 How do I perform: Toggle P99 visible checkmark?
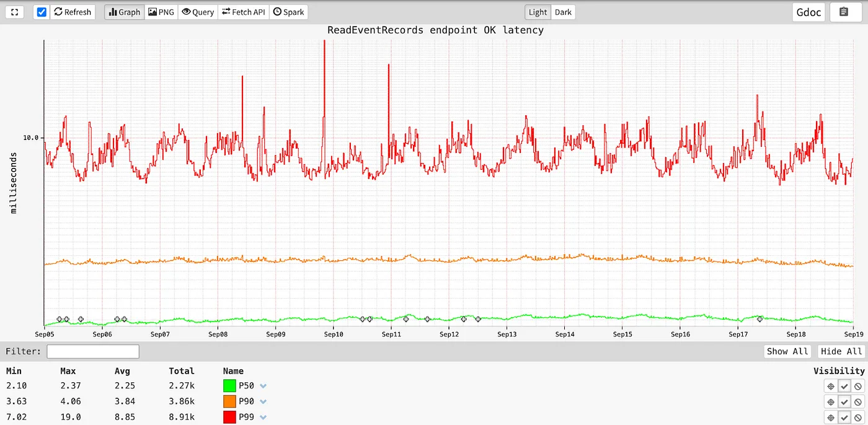[844, 418]
